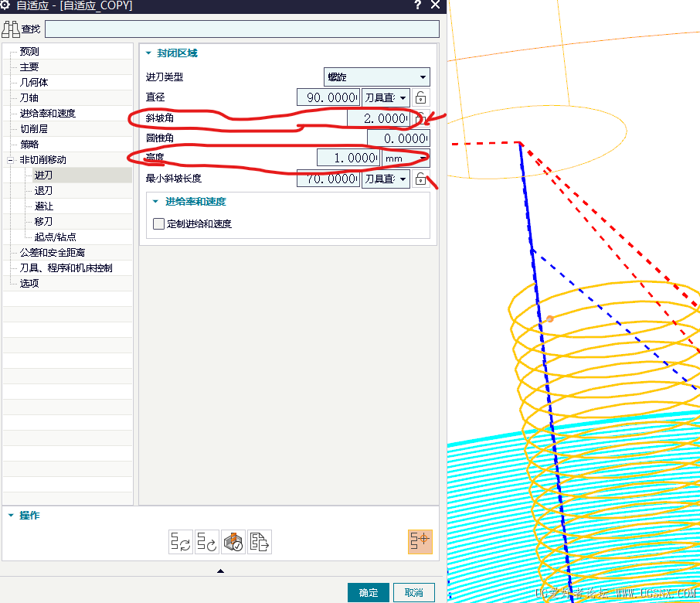Close the 自适应 dialog with the X
The width and height of the screenshot is (700, 603).
[x=436, y=5]
